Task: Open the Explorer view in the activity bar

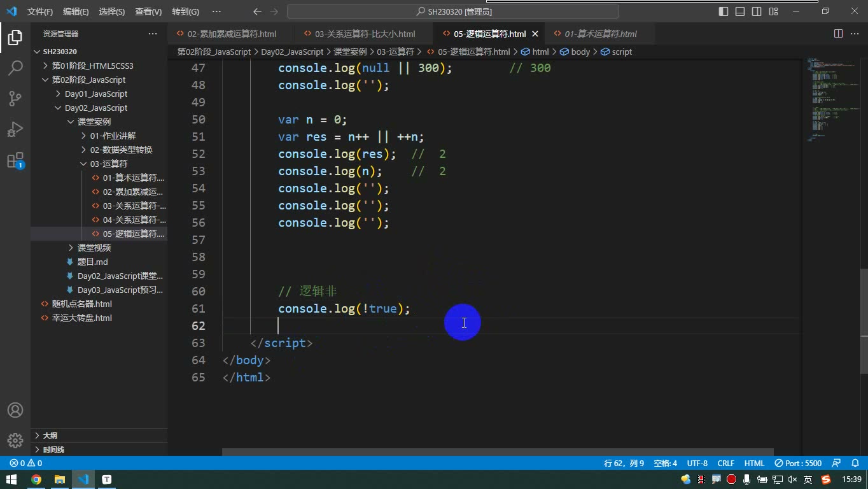Action: pyautogui.click(x=15, y=38)
